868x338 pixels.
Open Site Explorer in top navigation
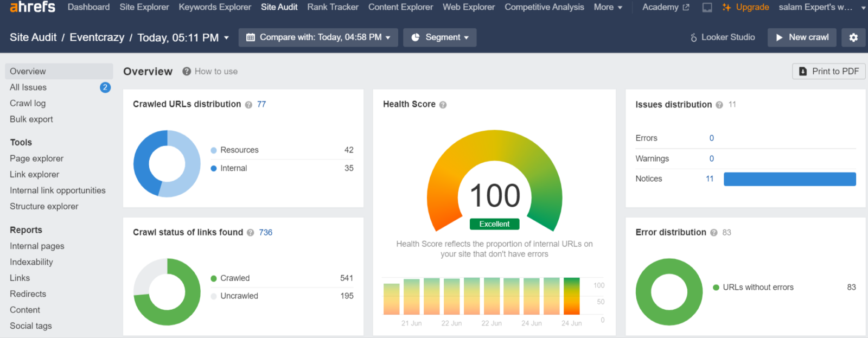(144, 7)
